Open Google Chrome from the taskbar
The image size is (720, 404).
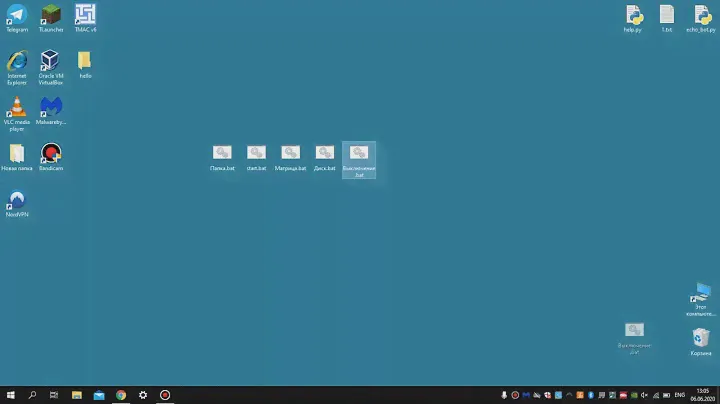[121, 395]
